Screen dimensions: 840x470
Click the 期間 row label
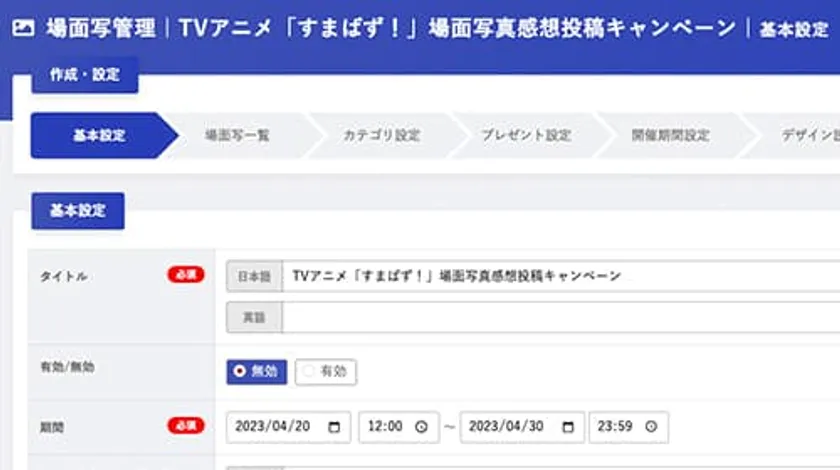(52, 428)
